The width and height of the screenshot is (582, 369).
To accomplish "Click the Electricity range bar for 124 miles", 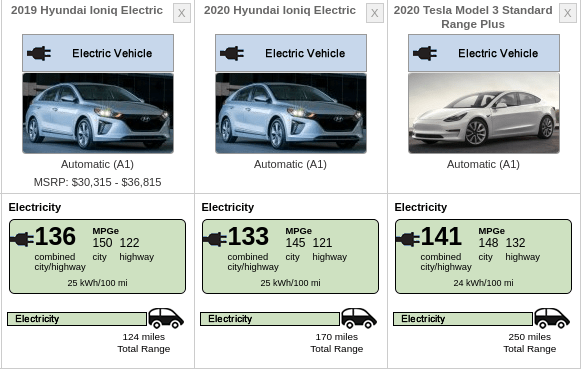I will pyautogui.click(x=77, y=319).
